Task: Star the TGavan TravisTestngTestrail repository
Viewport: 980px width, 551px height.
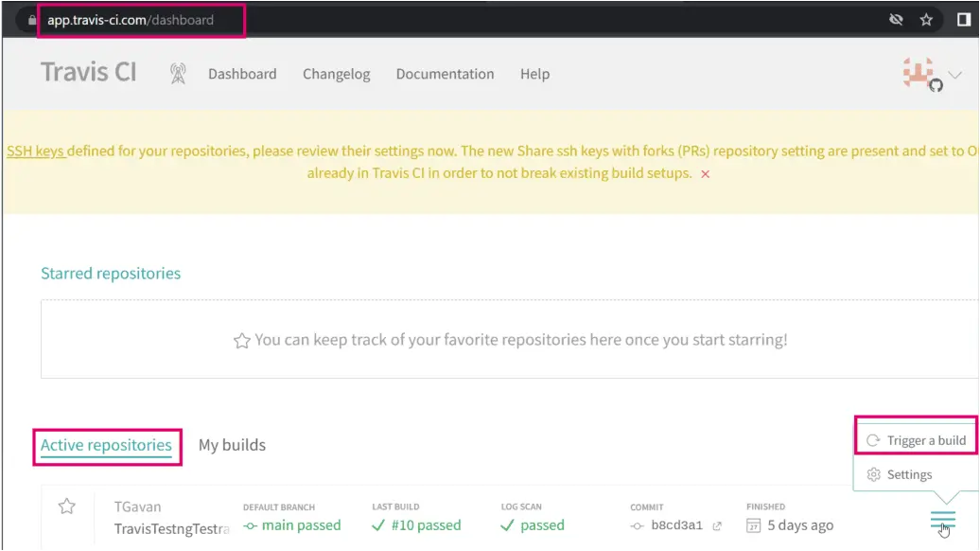Action: pos(67,506)
